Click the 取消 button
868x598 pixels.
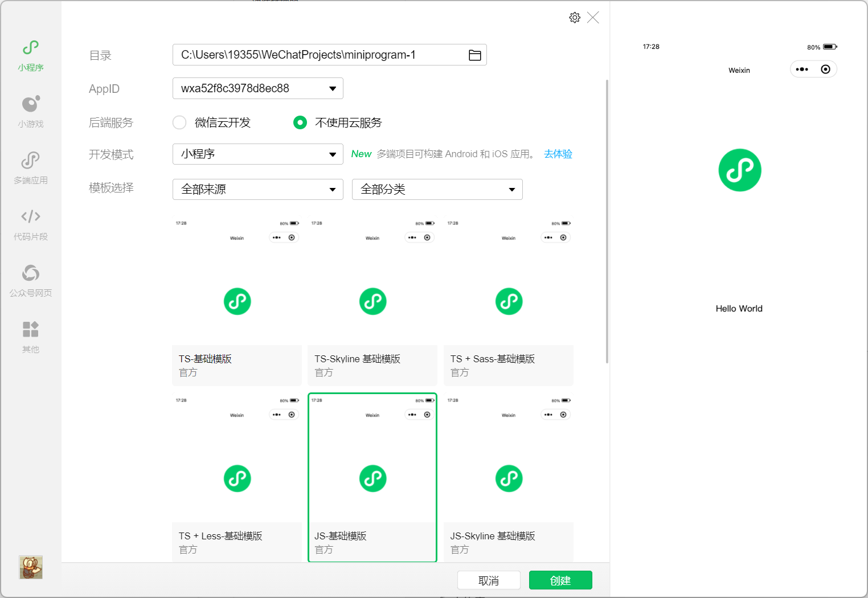click(489, 580)
